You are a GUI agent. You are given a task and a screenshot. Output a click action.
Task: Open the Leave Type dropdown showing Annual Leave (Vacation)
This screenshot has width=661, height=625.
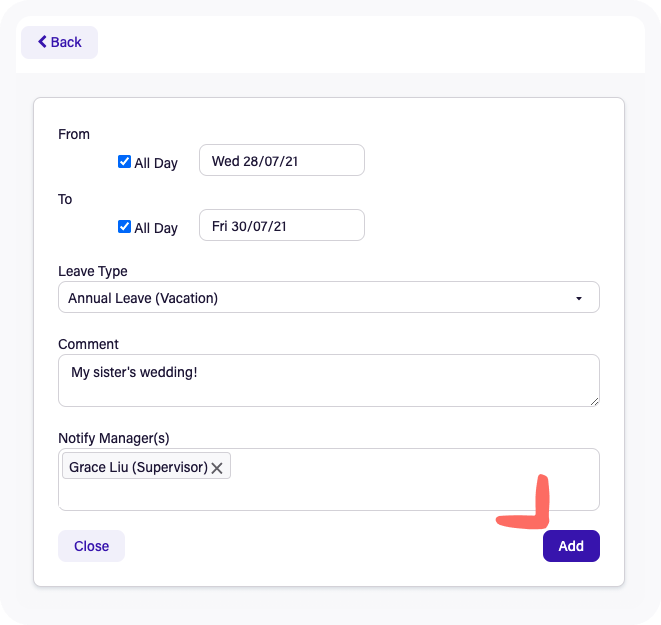[329, 297]
